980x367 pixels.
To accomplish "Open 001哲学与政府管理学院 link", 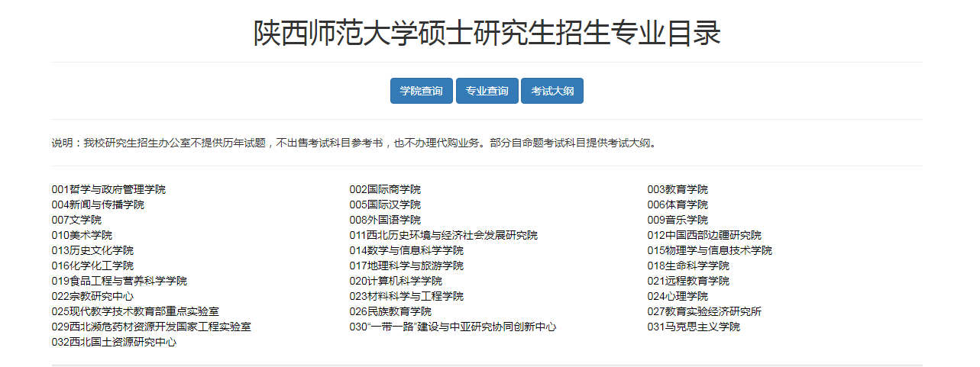I will [108, 189].
